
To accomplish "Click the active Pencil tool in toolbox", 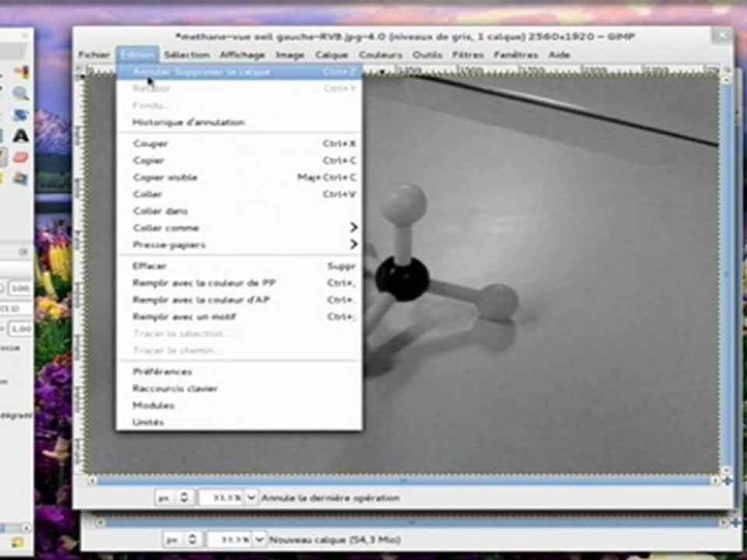I will (x=2, y=157).
